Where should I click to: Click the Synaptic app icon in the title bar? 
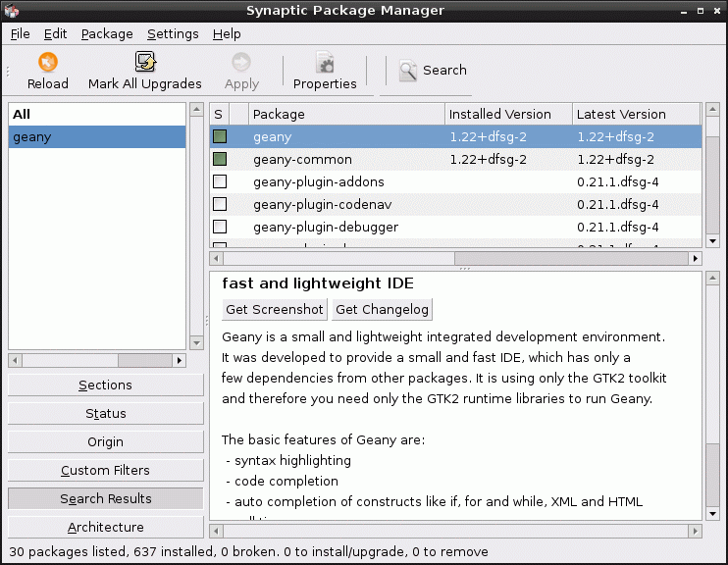tap(11, 10)
